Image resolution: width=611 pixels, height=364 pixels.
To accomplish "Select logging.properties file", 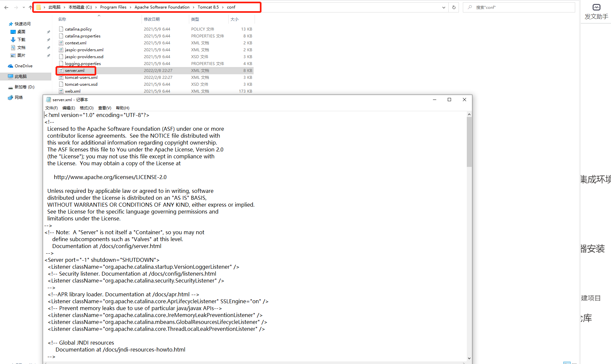I will tap(83, 64).
